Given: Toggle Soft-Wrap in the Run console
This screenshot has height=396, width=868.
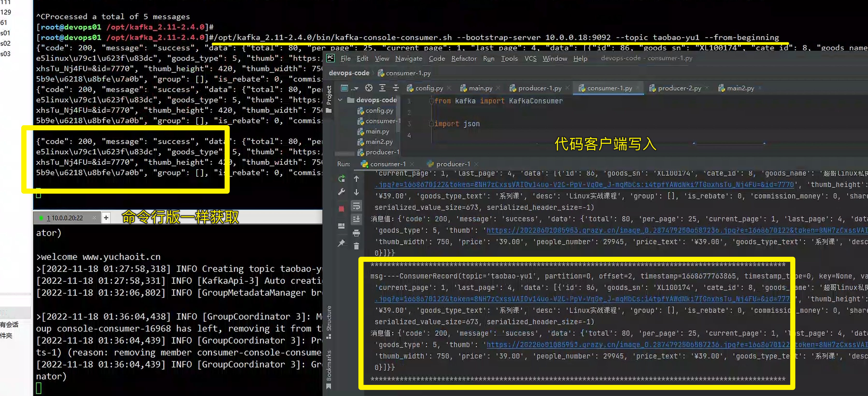Looking at the screenshot, I should point(356,206).
